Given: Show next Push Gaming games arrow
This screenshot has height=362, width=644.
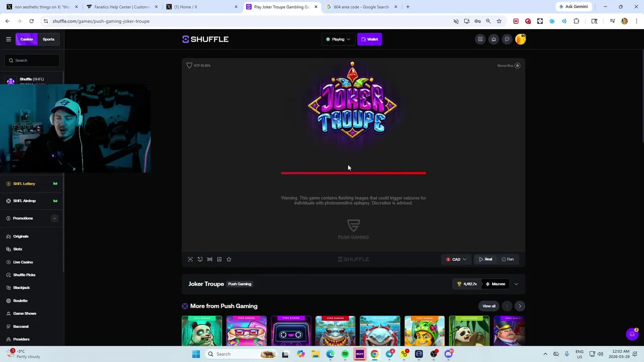Looking at the screenshot, I should click(520, 306).
